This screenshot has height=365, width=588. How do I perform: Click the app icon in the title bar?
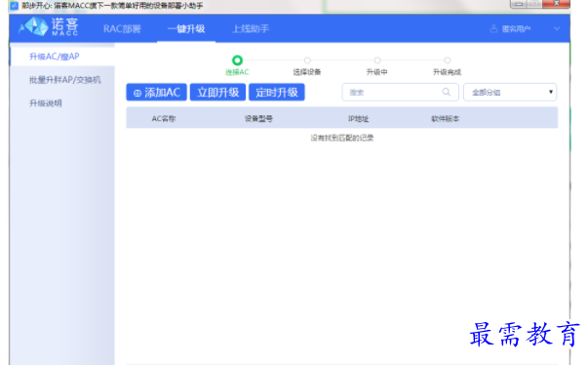point(14,5)
